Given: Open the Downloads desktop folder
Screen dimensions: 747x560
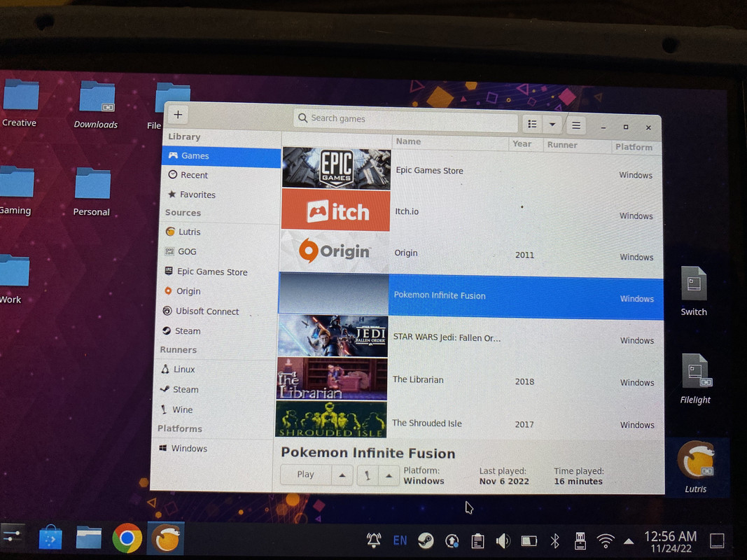Looking at the screenshot, I should [96, 105].
